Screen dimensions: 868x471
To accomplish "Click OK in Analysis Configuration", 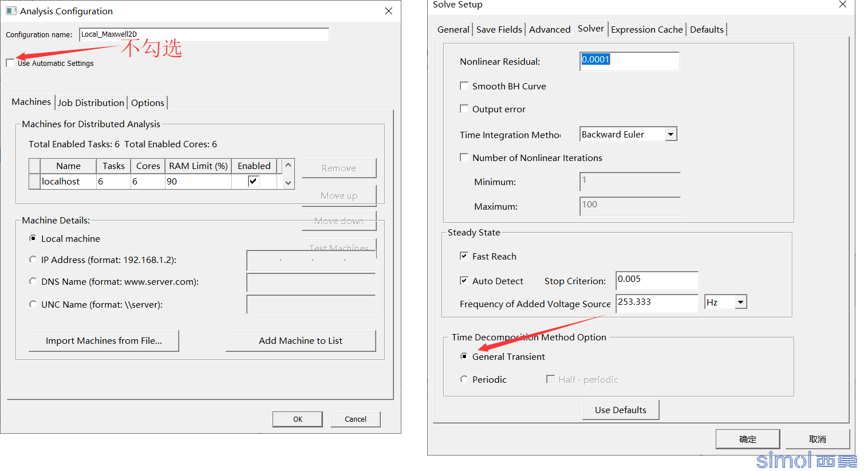I will (x=298, y=419).
